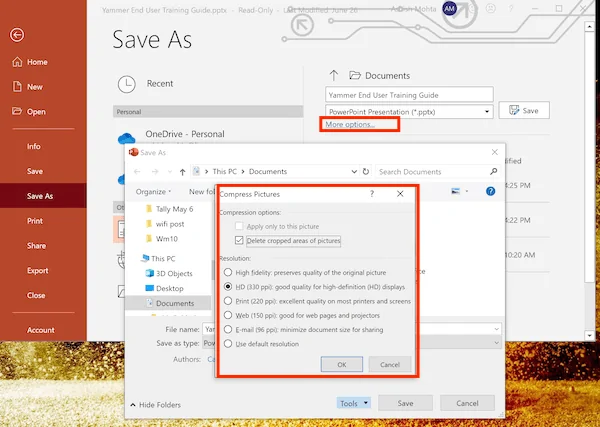Open the Account page
This screenshot has height=427, width=600.
41,330
